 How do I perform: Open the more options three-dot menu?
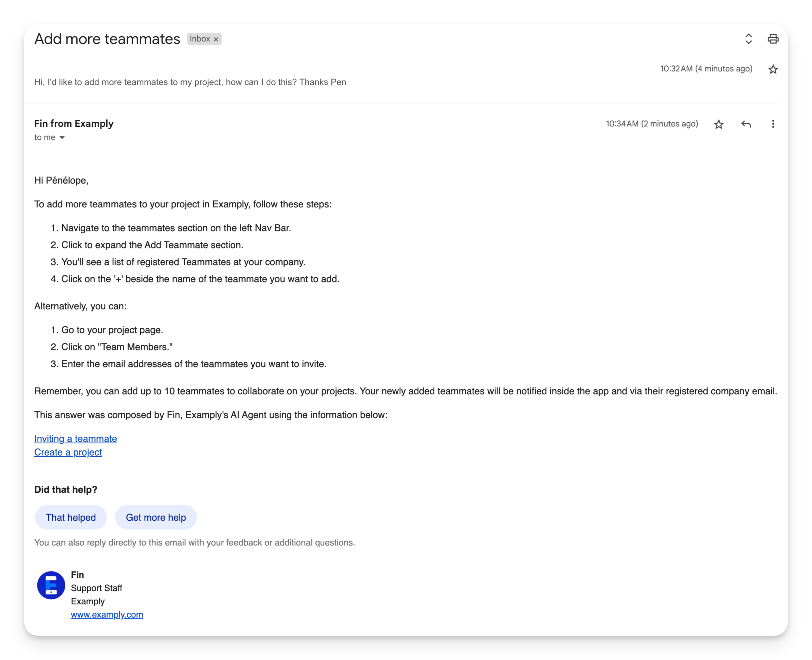coord(773,124)
